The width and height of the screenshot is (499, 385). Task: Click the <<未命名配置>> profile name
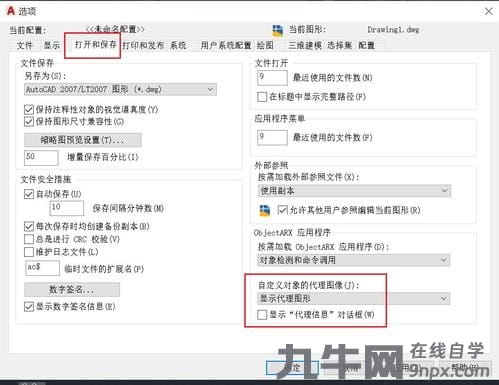115,29
